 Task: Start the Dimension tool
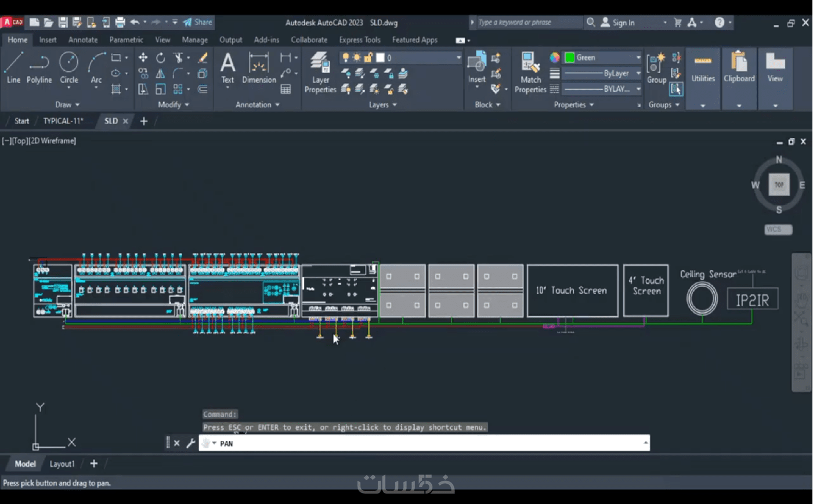[259, 68]
